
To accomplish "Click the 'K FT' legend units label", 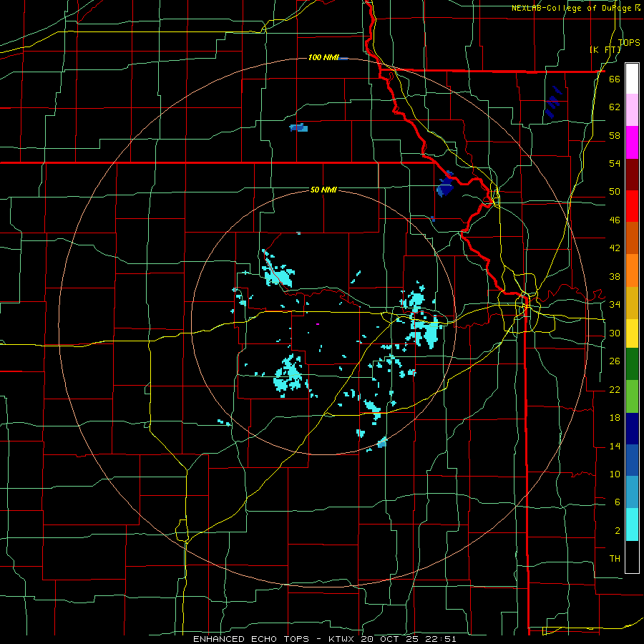I will pos(605,49).
